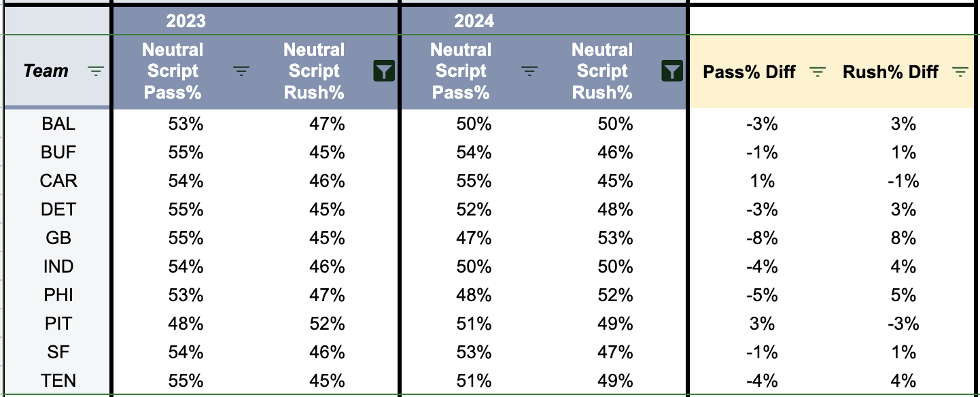Select SF's 2023 Pass% value 54%
The height and width of the screenshot is (397, 980).
pyautogui.click(x=186, y=352)
